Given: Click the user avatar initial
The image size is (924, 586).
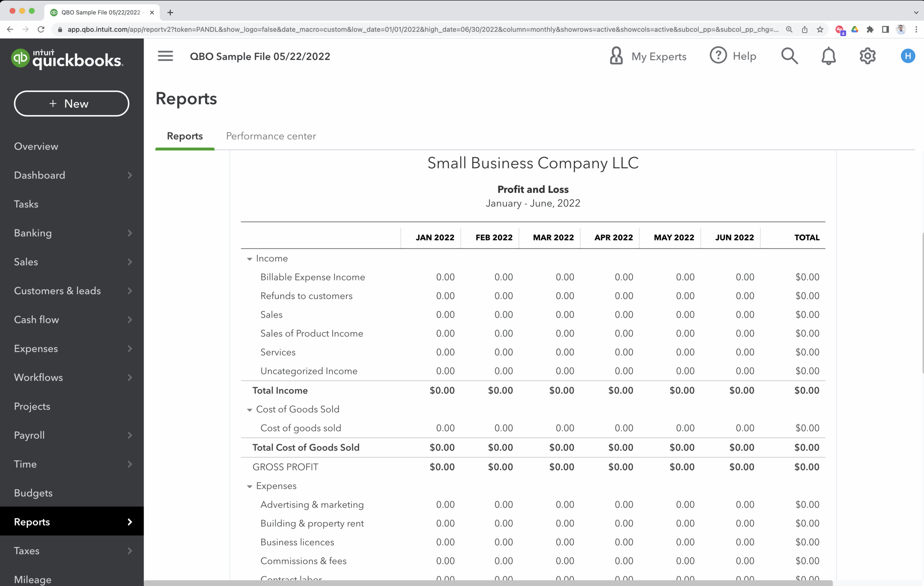Looking at the screenshot, I should pyautogui.click(x=907, y=56).
